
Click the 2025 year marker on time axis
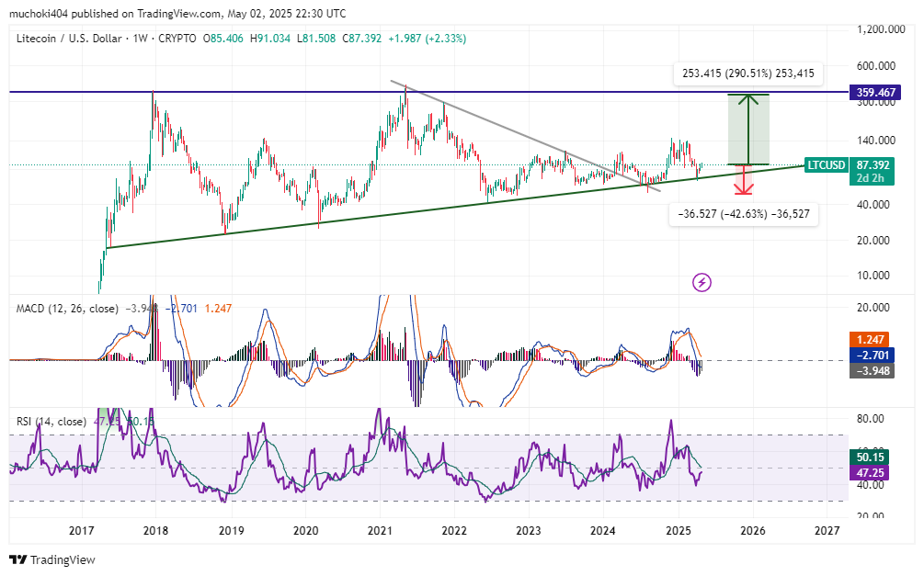pos(678,531)
